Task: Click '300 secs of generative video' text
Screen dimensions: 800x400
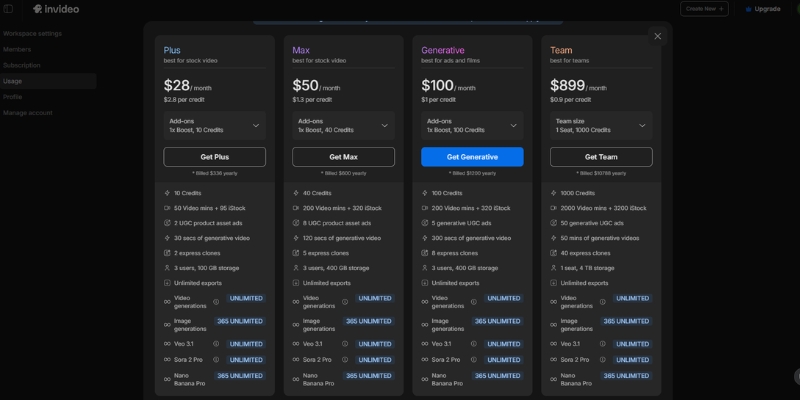Action: click(471, 238)
